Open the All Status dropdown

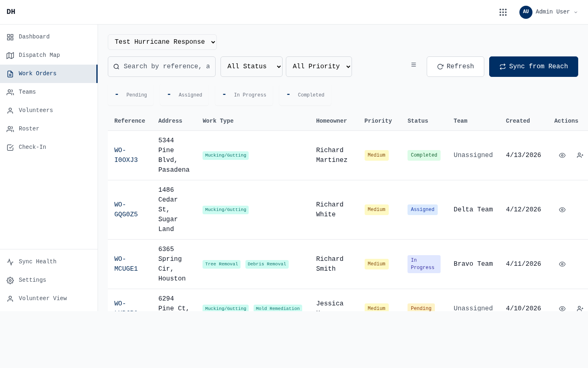click(252, 67)
